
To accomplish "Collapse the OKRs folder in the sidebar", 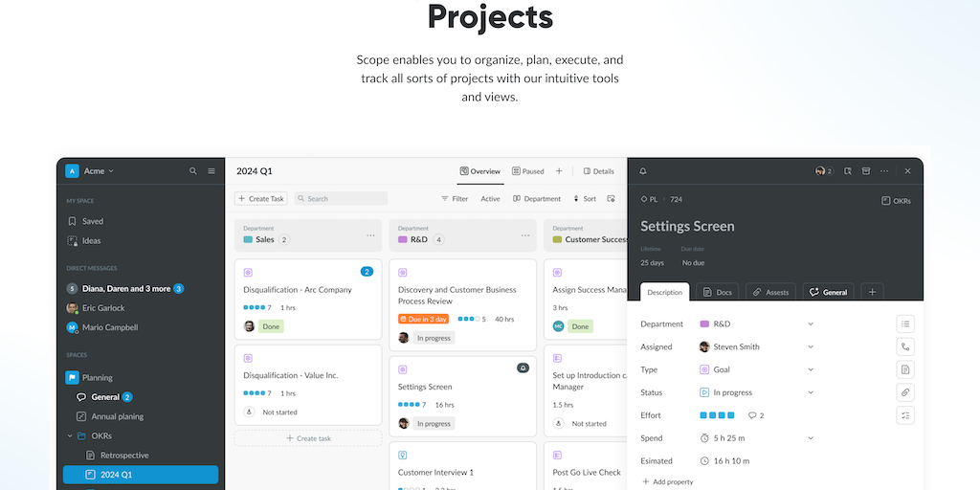I will [x=70, y=436].
